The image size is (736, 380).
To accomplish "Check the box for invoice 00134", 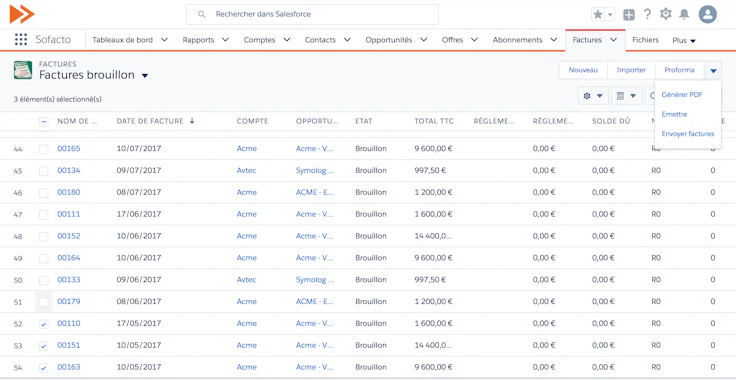I will click(44, 171).
